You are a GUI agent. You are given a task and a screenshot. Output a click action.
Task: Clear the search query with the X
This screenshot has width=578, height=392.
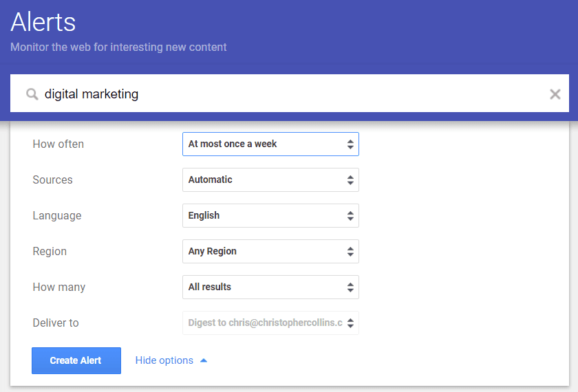point(555,94)
